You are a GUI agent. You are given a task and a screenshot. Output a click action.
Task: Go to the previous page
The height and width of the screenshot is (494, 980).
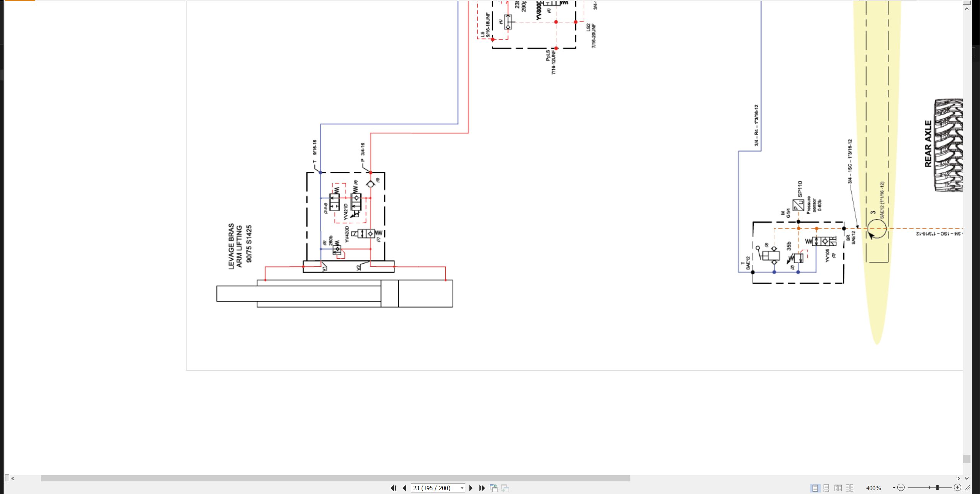click(x=404, y=488)
